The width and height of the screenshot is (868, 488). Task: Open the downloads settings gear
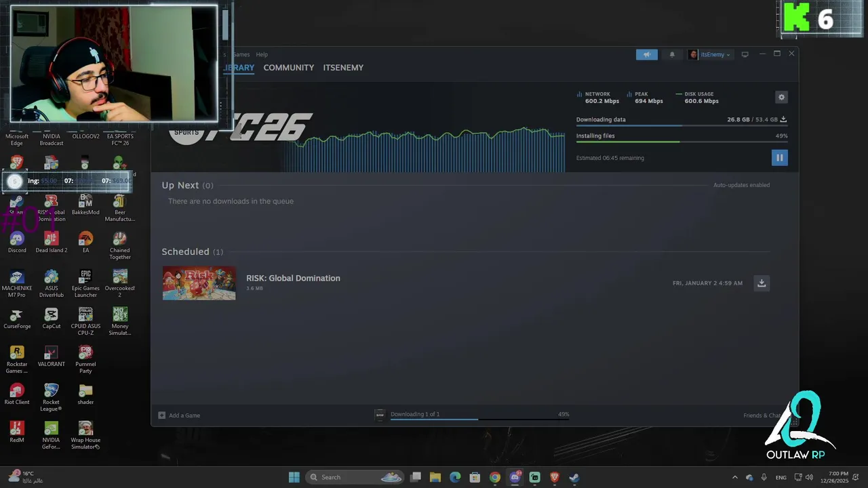781,98
